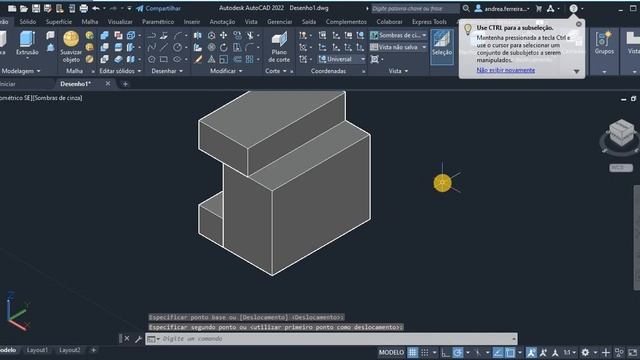
Task: Open workspace switching gear in status bar
Action: pyautogui.click(x=585, y=353)
